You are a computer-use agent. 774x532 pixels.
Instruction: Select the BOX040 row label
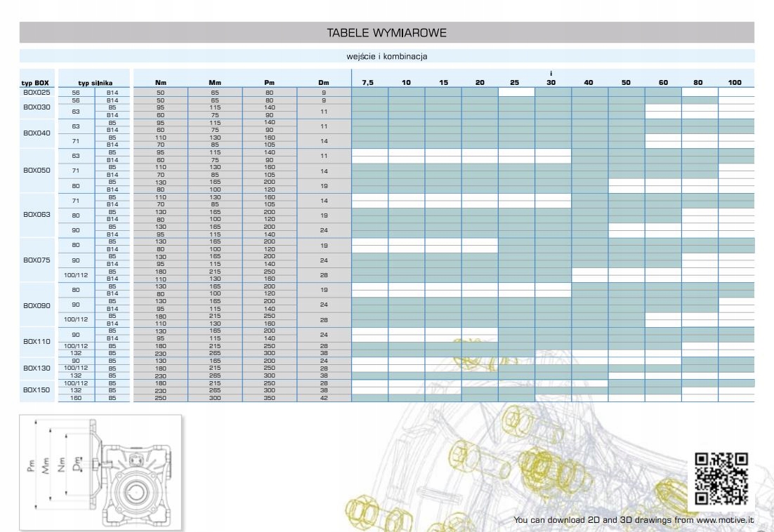tap(37, 133)
